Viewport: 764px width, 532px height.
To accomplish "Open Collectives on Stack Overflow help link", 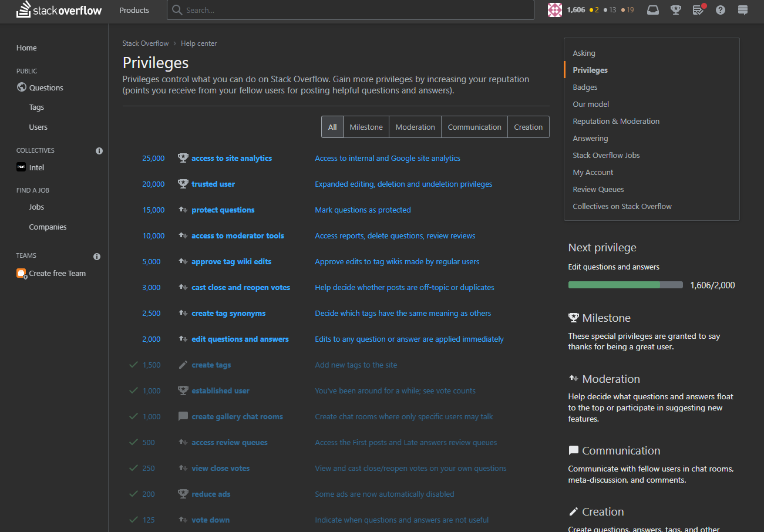I will pos(622,206).
